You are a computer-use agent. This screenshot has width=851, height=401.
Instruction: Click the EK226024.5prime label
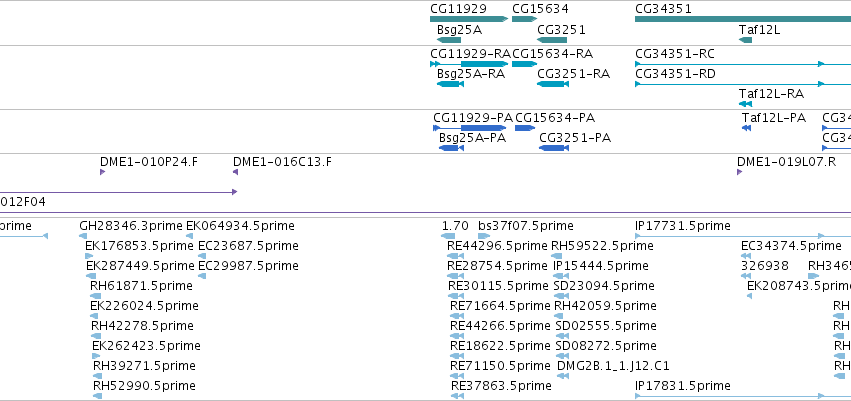tap(144, 305)
